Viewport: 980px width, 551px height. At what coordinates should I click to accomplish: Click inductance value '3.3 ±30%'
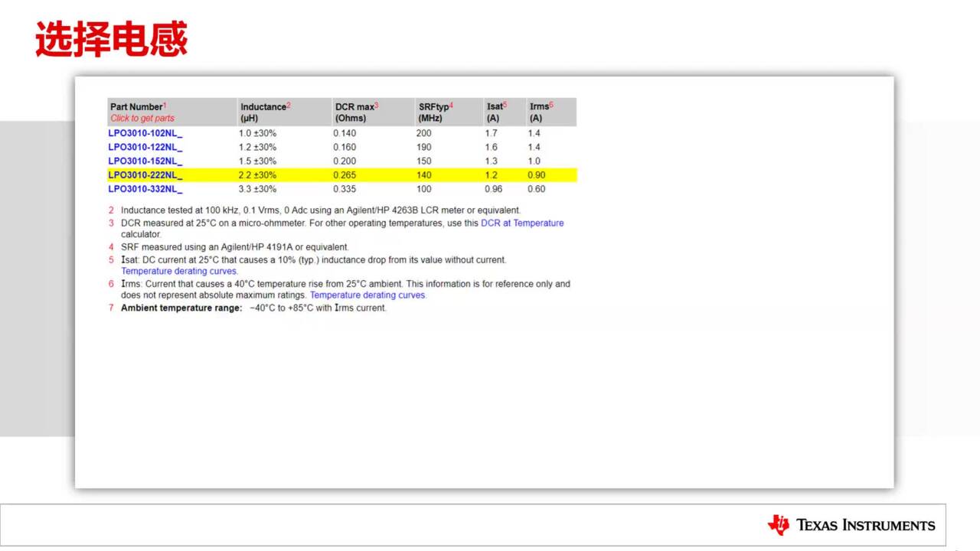pos(257,189)
